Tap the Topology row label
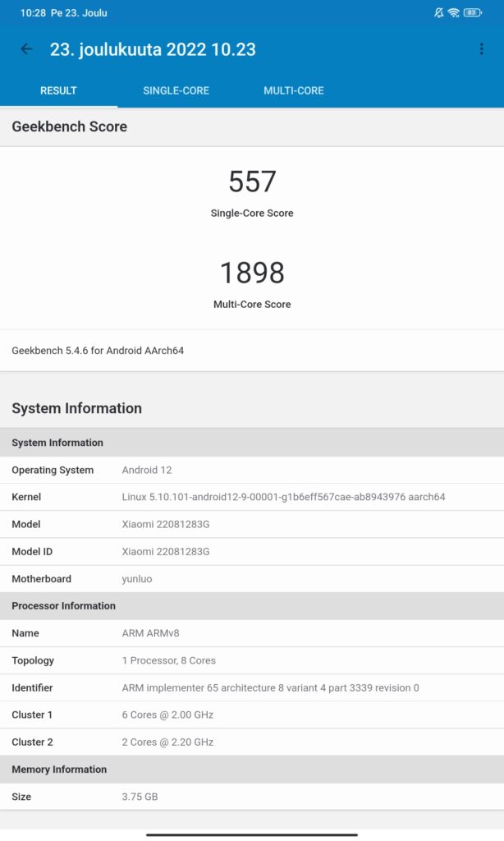This screenshot has width=504, height=841. [x=33, y=660]
